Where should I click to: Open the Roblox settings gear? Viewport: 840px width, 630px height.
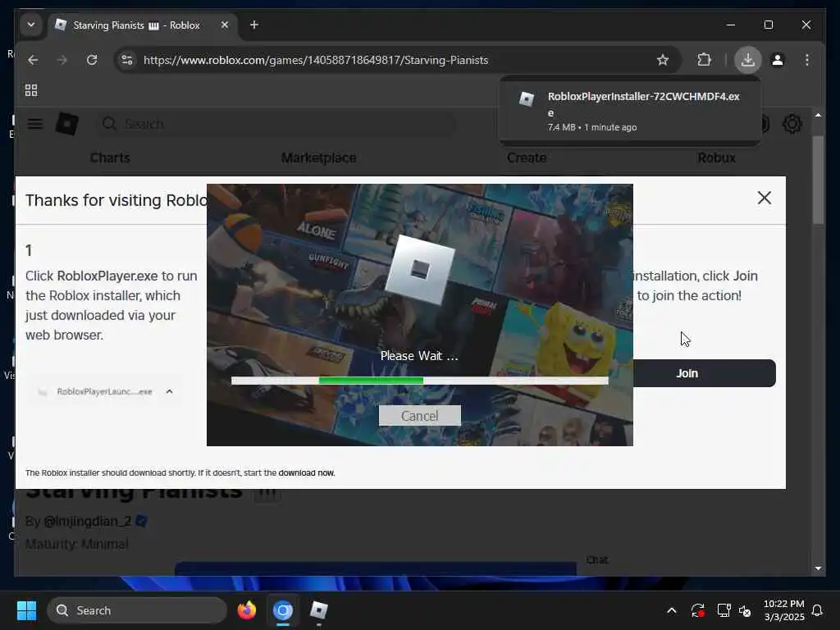[x=792, y=125]
